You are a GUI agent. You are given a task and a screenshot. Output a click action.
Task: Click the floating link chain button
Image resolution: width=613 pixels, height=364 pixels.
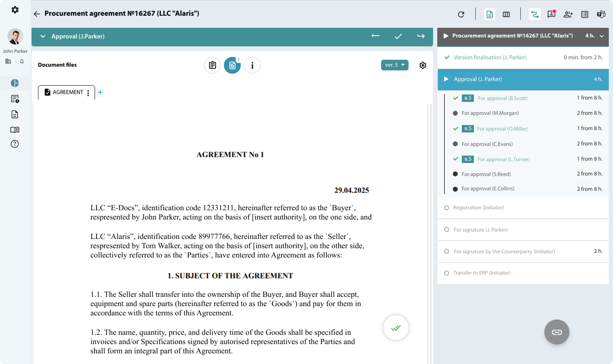coord(556,332)
